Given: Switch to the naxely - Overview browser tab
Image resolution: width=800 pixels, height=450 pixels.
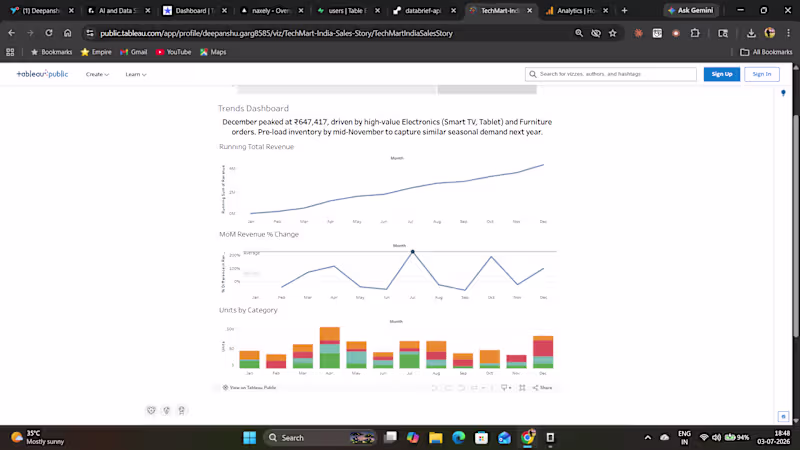Looking at the screenshot, I should (x=270, y=10).
